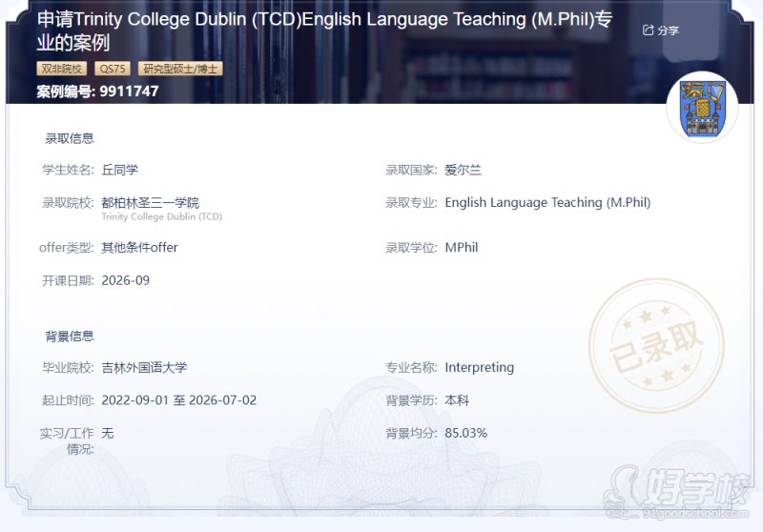Open the Trinity College Dublin crest logo
The width and height of the screenshot is (763, 532).
[x=702, y=108]
